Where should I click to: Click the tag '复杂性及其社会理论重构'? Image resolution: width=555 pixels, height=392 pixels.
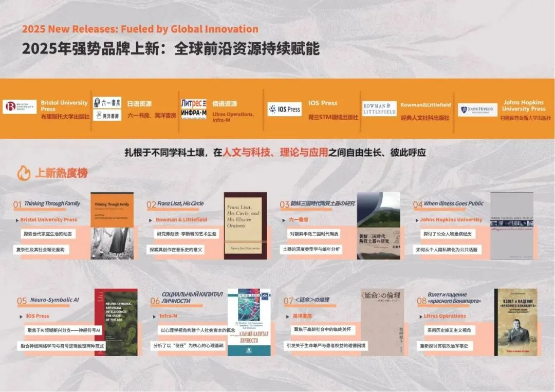point(41,250)
